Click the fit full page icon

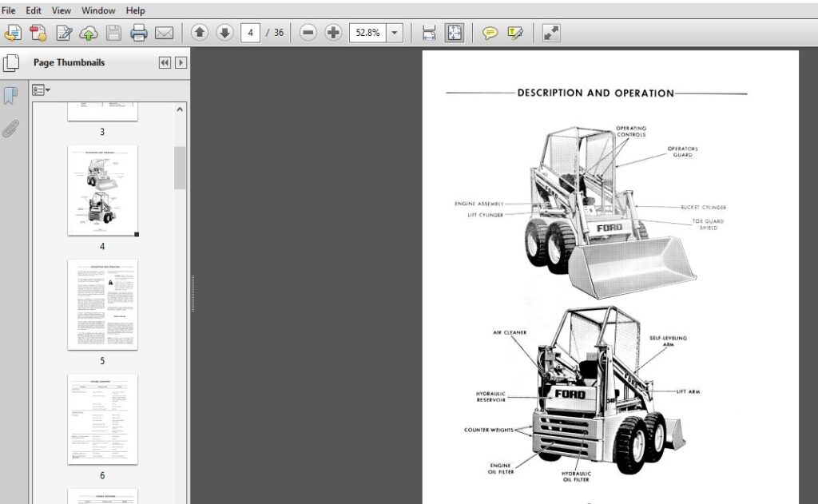pyautogui.click(x=455, y=33)
